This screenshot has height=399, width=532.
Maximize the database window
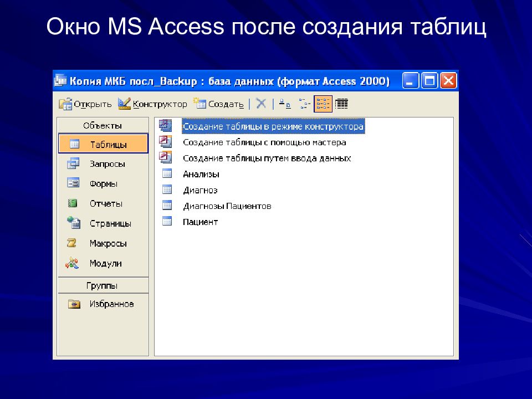pyautogui.click(x=429, y=81)
